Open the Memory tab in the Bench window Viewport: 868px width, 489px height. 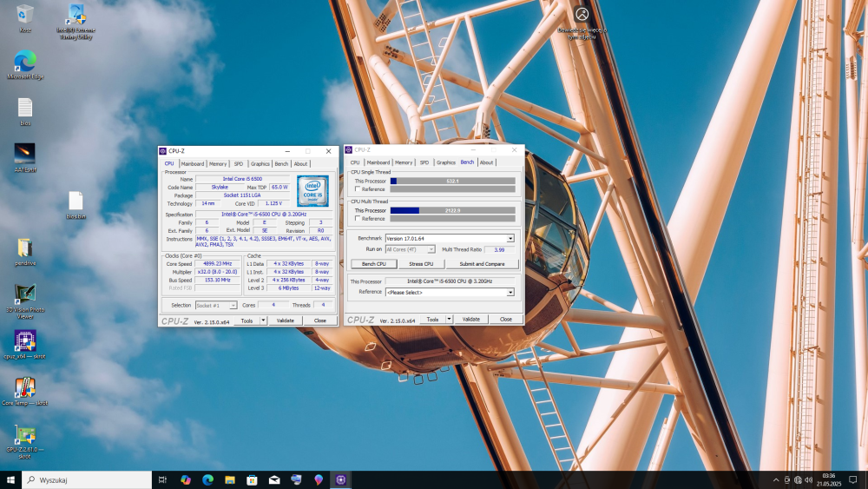click(404, 162)
